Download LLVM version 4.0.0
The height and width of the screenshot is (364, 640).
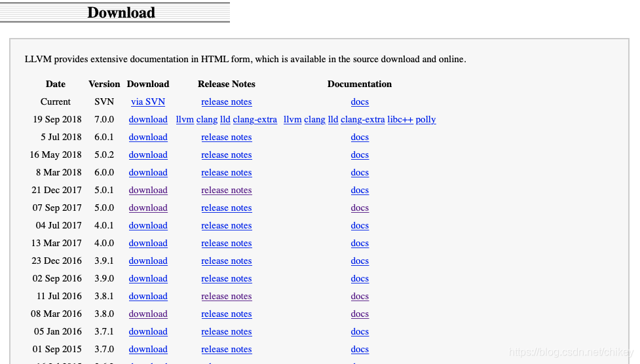point(148,243)
